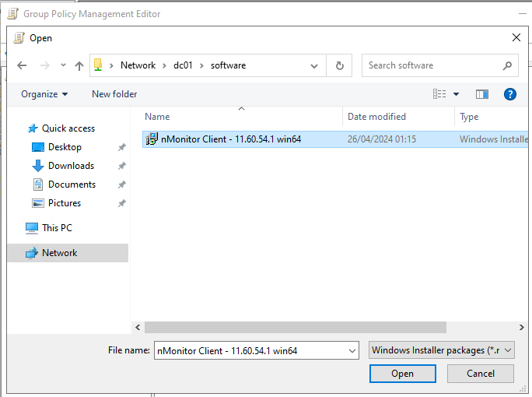Select Downloads in Quick access

pyautogui.click(x=71, y=166)
